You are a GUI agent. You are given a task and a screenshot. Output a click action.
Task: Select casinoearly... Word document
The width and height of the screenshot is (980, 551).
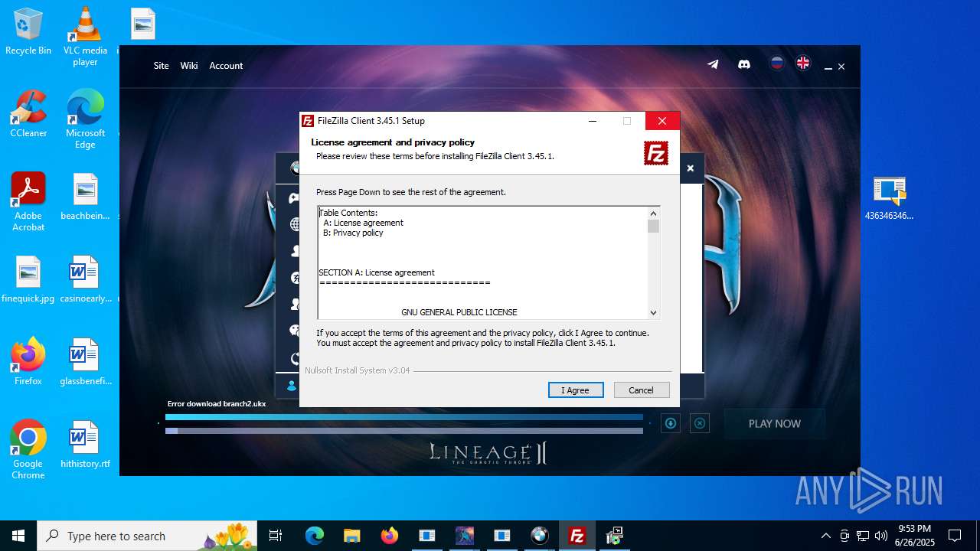[85, 280]
